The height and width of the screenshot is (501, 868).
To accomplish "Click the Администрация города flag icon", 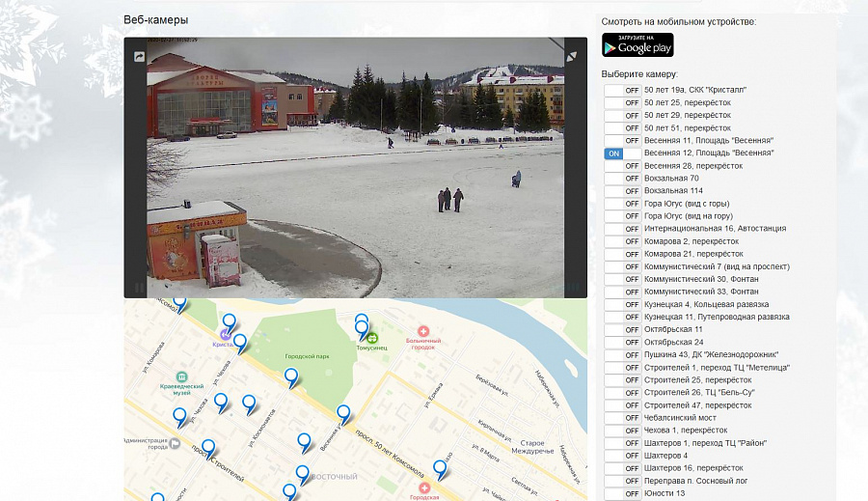I will [175, 443].
